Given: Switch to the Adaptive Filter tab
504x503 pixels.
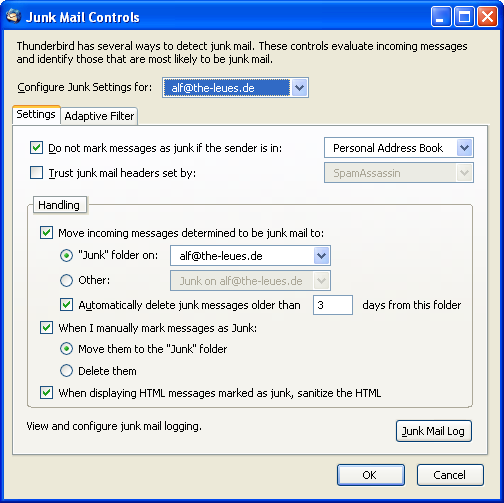Looking at the screenshot, I should point(99,116).
